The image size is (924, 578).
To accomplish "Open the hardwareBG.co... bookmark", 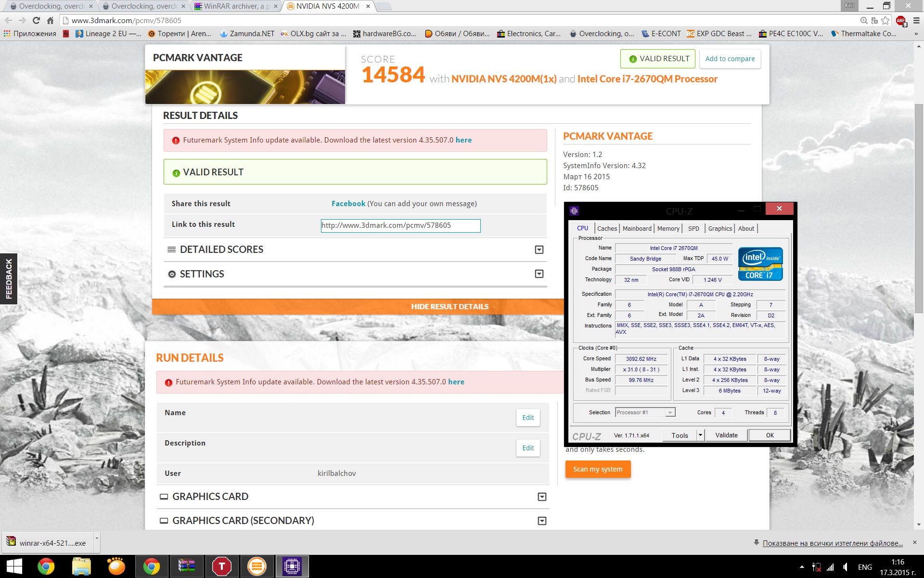I will coord(385,34).
